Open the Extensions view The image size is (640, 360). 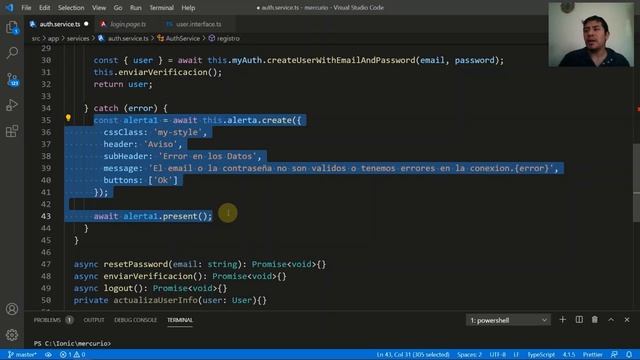point(12,131)
